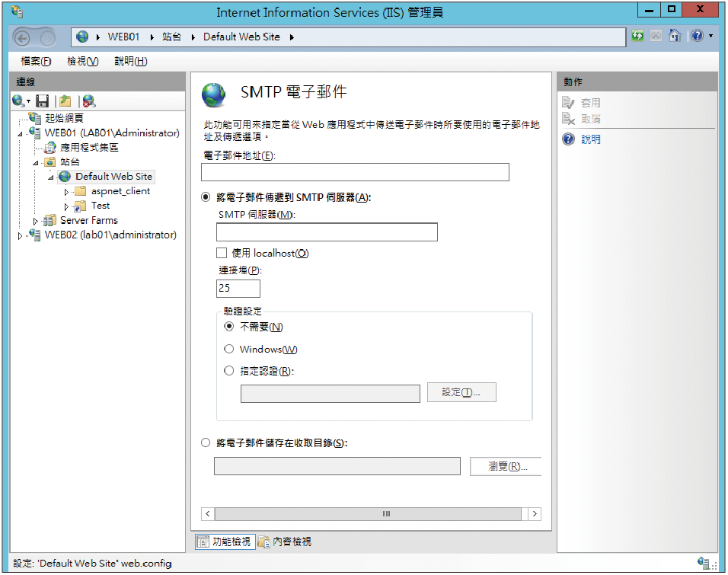This screenshot has height=575, width=728.
Task: Click the blue Help icon in top toolbar
Action: (x=697, y=37)
